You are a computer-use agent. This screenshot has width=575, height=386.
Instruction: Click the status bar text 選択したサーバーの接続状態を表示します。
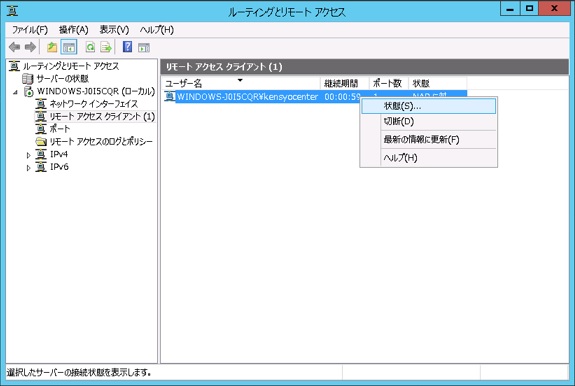click(79, 372)
